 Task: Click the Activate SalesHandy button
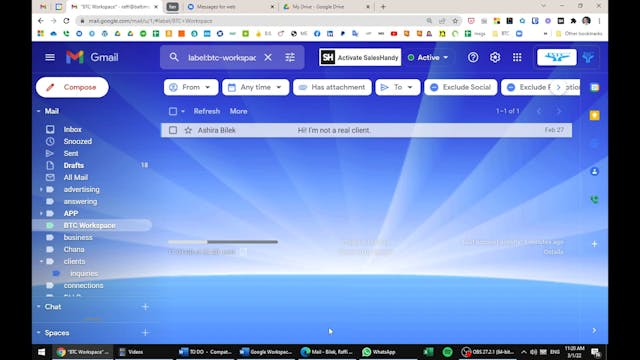(360, 58)
